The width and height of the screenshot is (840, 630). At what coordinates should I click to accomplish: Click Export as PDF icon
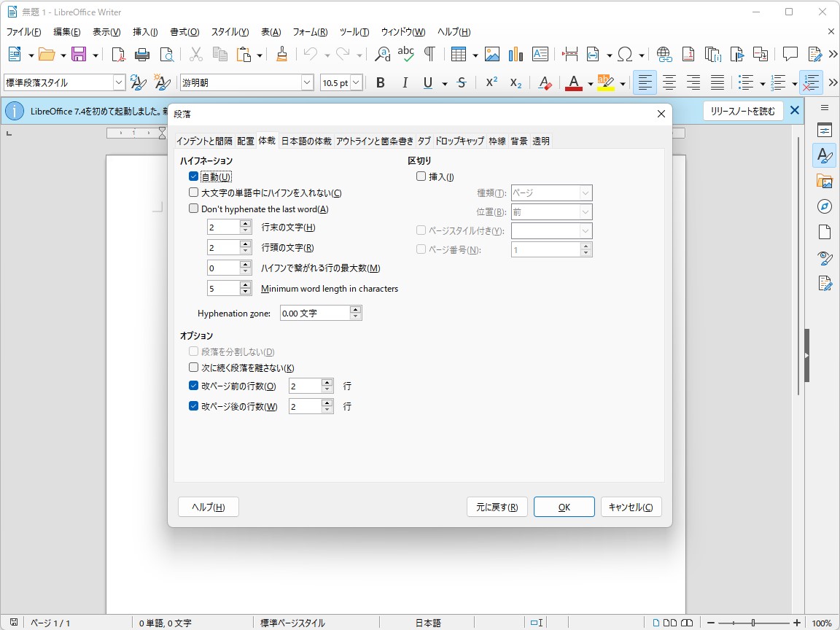tap(118, 54)
